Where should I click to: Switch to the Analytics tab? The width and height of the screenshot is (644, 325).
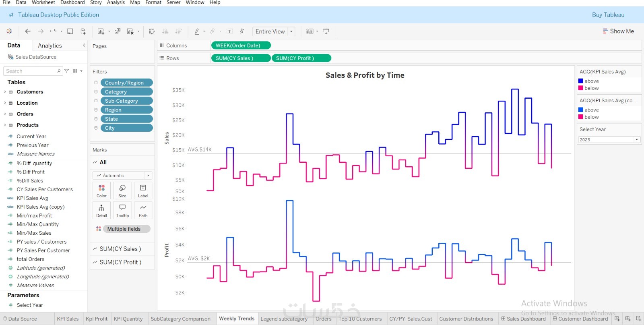click(x=50, y=46)
